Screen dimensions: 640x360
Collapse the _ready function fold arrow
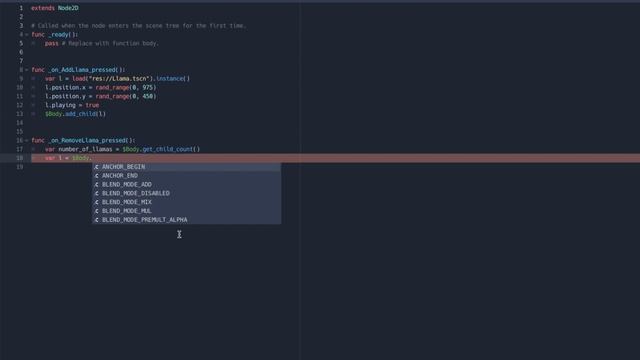pos(27,35)
